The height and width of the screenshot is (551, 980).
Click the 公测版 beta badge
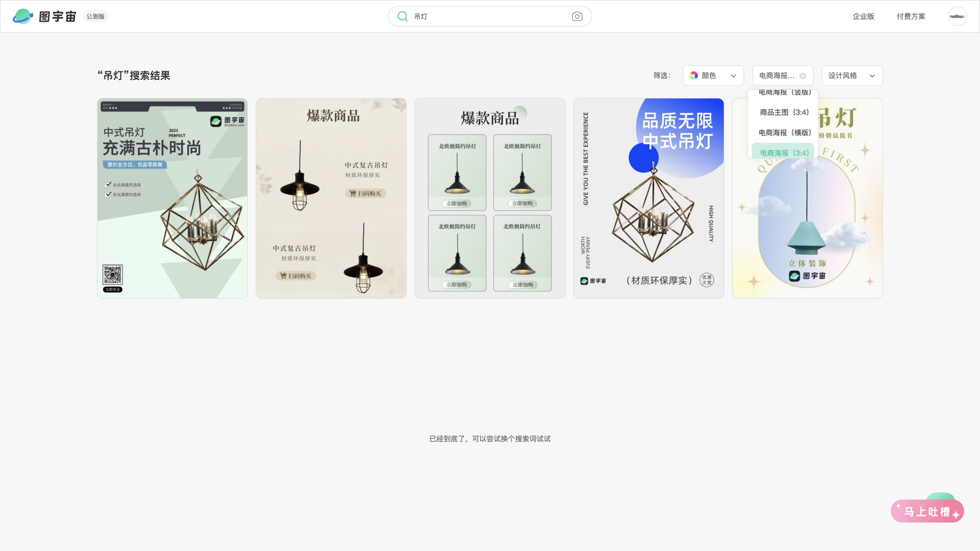point(95,16)
